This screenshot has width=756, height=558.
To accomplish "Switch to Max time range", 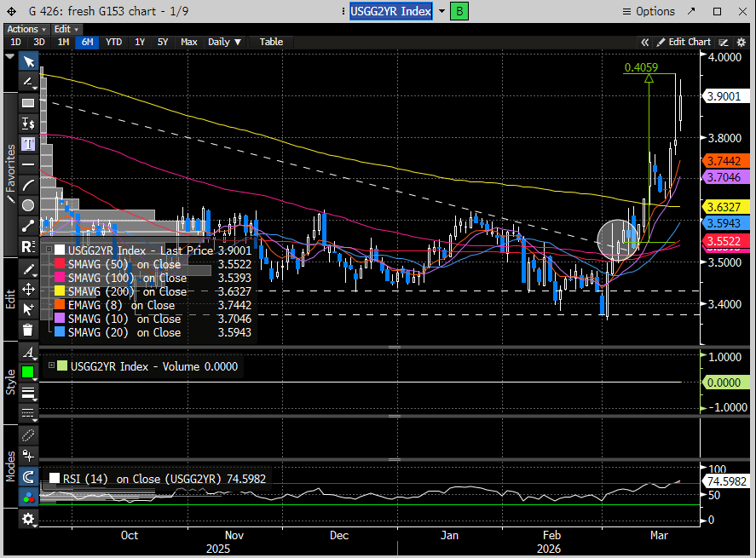I will tap(189, 42).
